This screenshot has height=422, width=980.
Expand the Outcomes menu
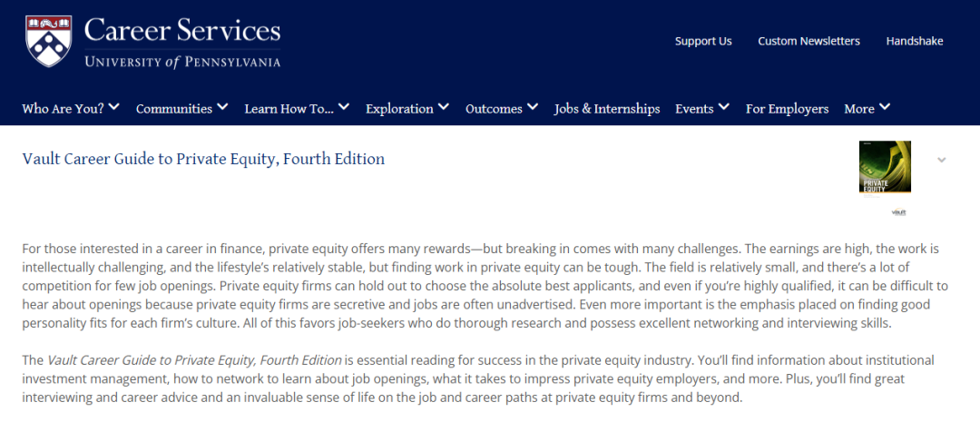point(502,108)
